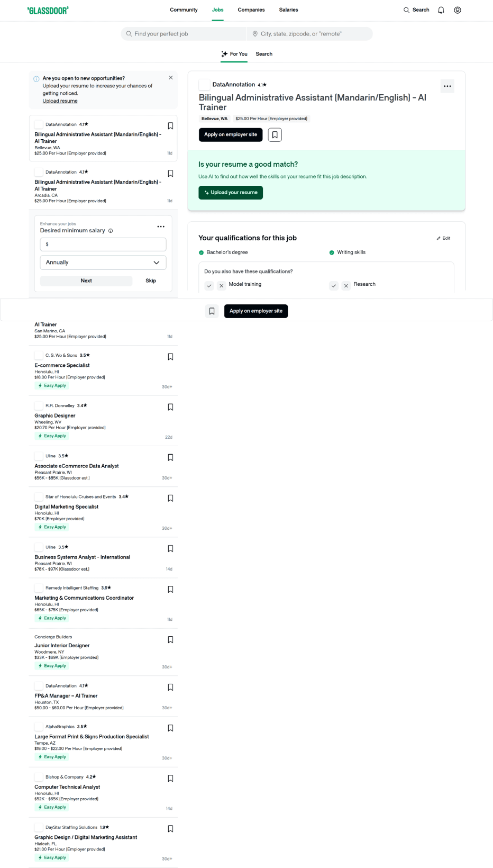Open FP&A Manager – AI Trainer listing
Image resolution: width=493 pixels, height=868 pixels.
tap(66, 696)
